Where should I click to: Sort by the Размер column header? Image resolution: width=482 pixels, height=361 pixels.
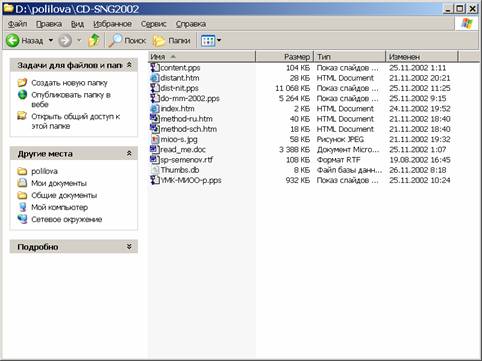coord(285,57)
